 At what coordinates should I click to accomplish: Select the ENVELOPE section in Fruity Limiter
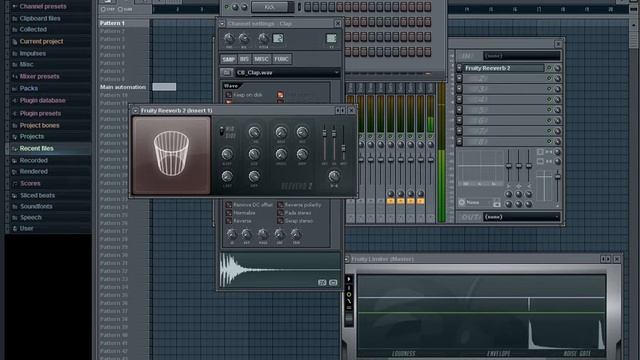[499, 354]
